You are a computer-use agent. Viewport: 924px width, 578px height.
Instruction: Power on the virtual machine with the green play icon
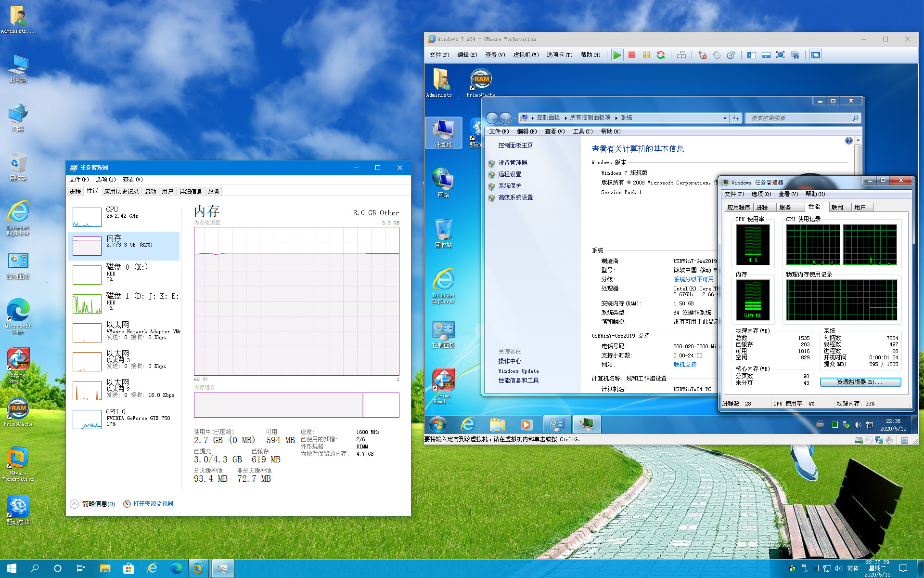[x=617, y=55]
